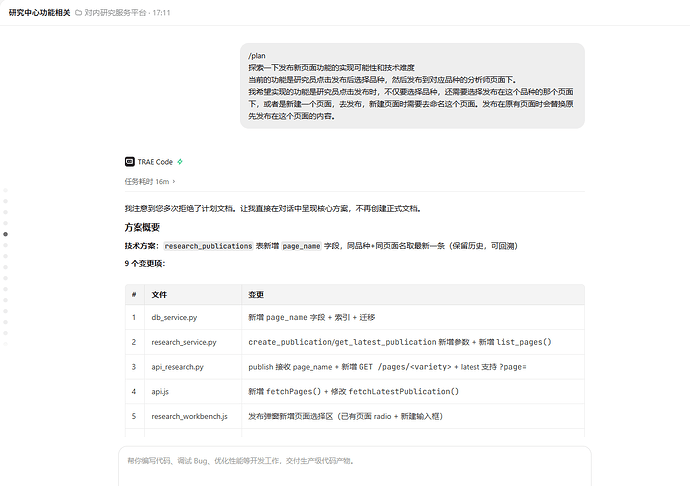Select the dark active dot in conversation timeline

[x=6, y=234]
